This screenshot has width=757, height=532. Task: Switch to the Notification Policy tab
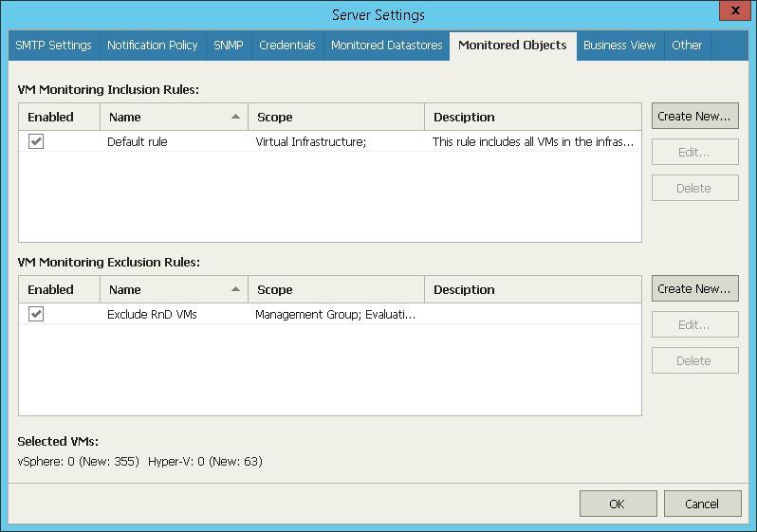click(153, 46)
